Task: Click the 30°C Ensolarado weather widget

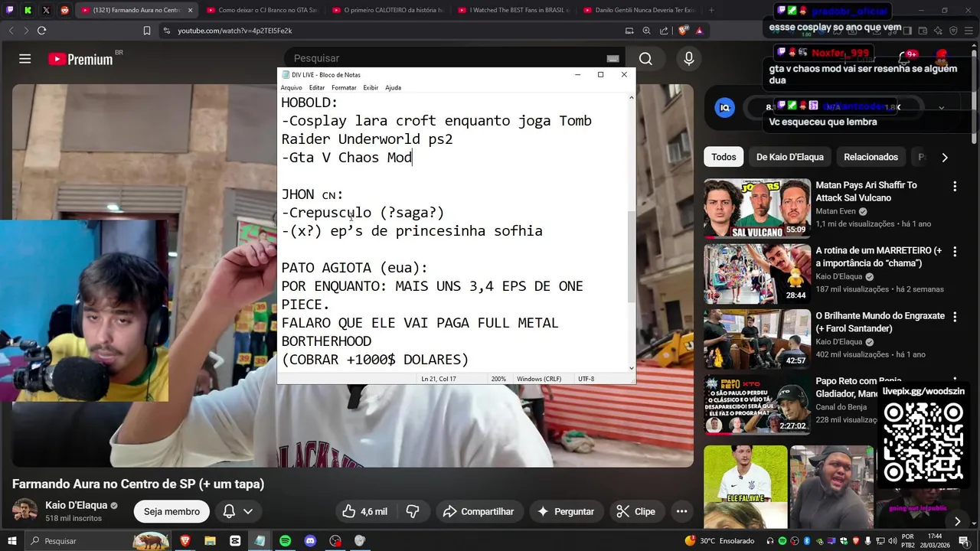Action: 720,541
